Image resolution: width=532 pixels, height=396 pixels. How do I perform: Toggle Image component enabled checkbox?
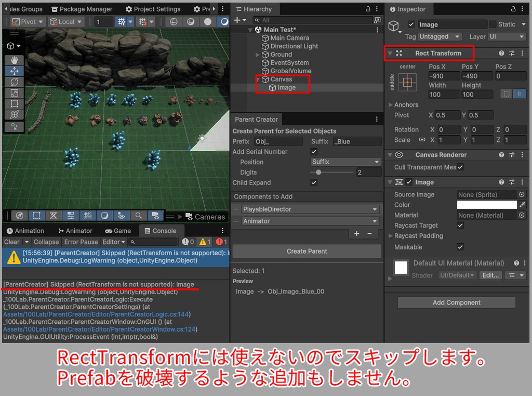409,182
